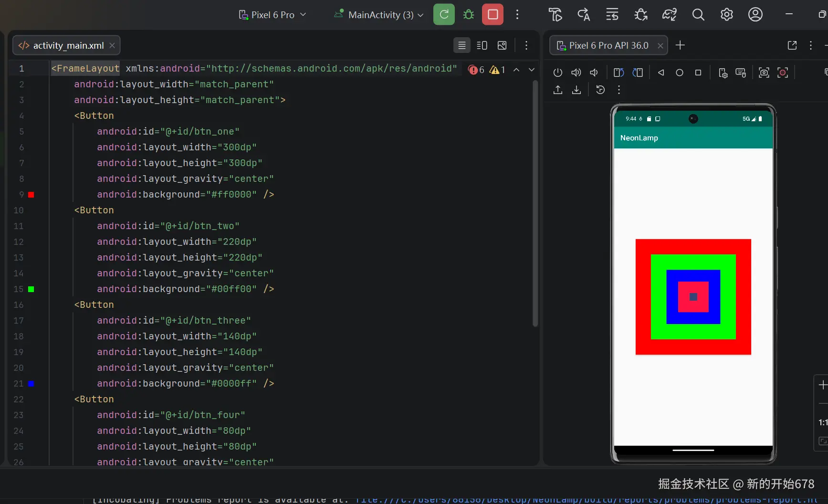Sync project with Gradle files

pos(670,15)
